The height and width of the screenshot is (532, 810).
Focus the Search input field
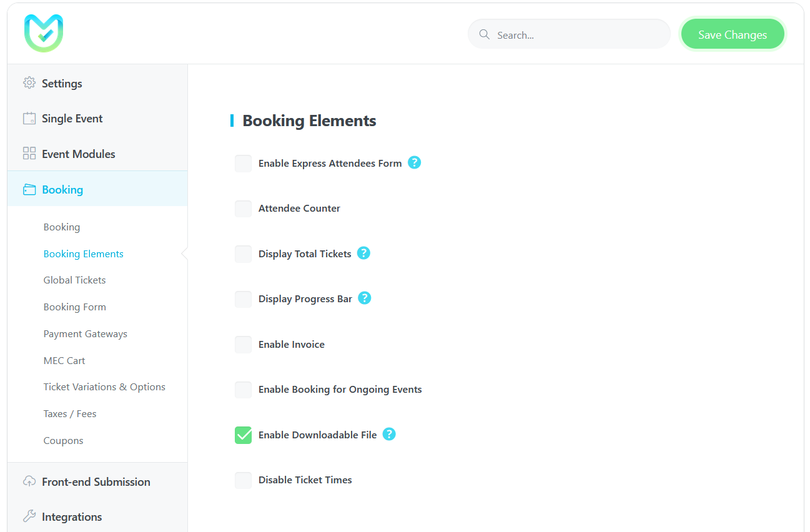(x=569, y=34)
